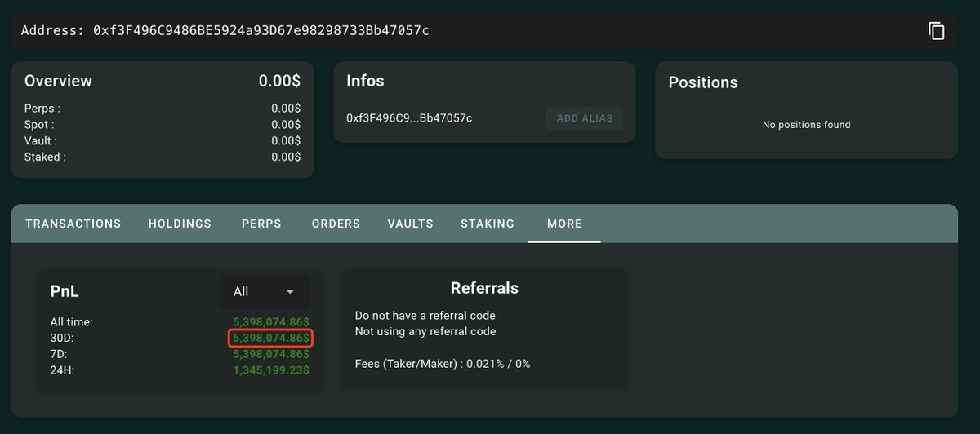Click the Vault balance row
The width and height of the screenshot is (980, 434).
pyautogui.click(x=163, y=140)
